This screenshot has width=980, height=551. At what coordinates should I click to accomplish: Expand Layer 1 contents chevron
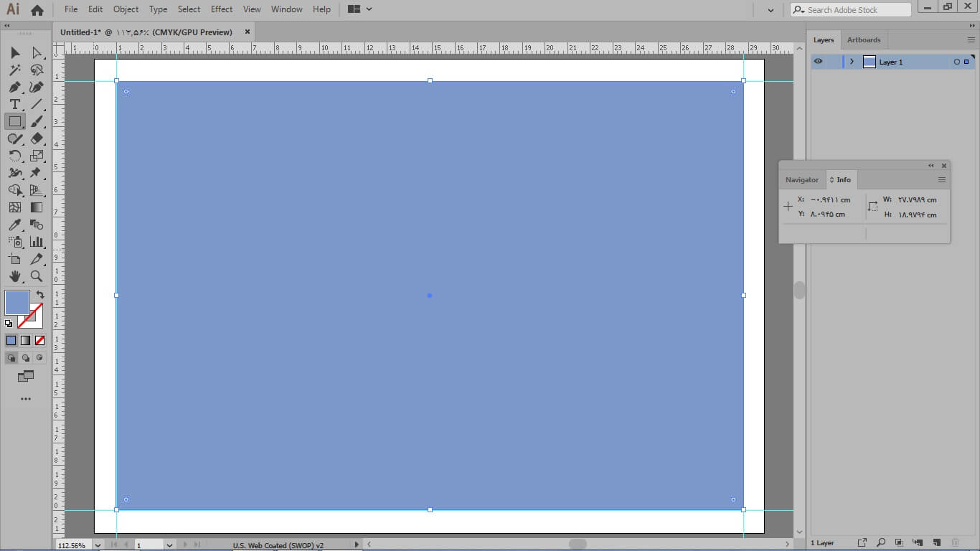pyautogui.click(x=852, y=62)
